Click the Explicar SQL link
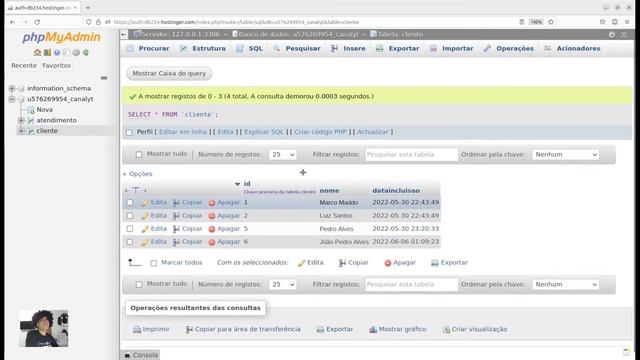Screen dimensions: 640x360 [x=264, y=132]
